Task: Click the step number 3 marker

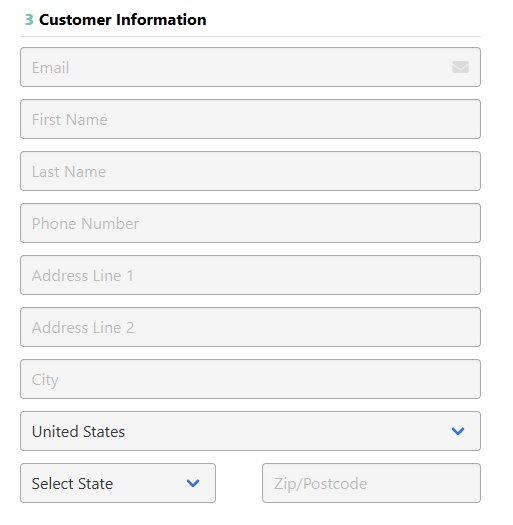Action: pyautogui.click(x=29, y=20)
